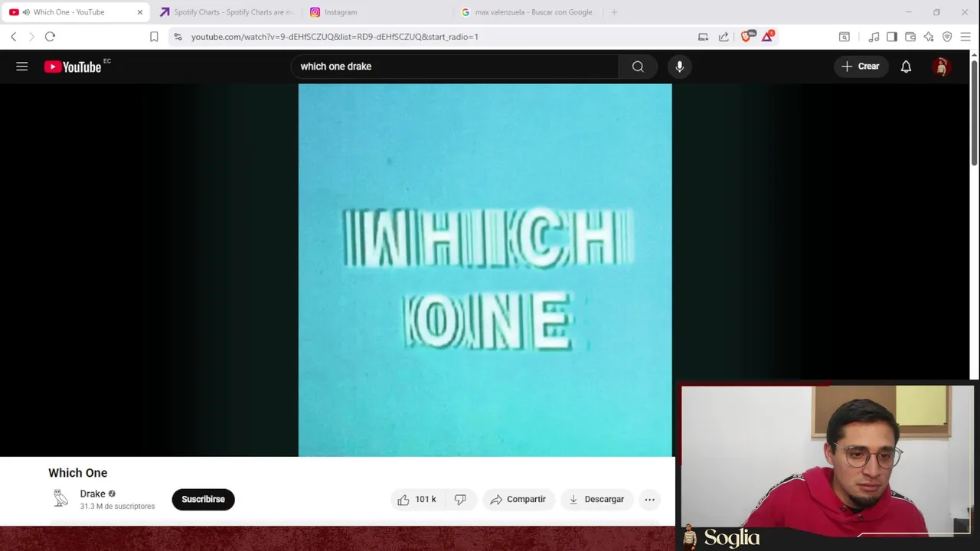
Task: Open the YouTube hamburger guide menu
Action: 22,67
